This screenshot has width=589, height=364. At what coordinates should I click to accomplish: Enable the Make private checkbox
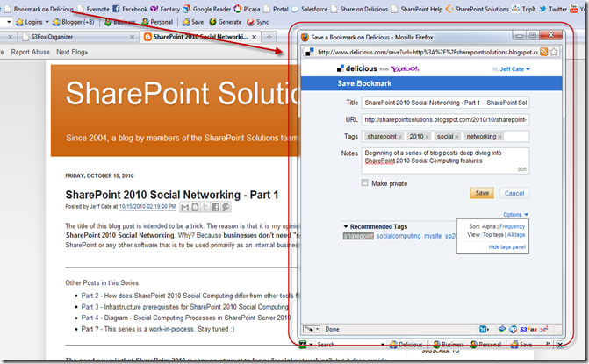click(365, 183)
